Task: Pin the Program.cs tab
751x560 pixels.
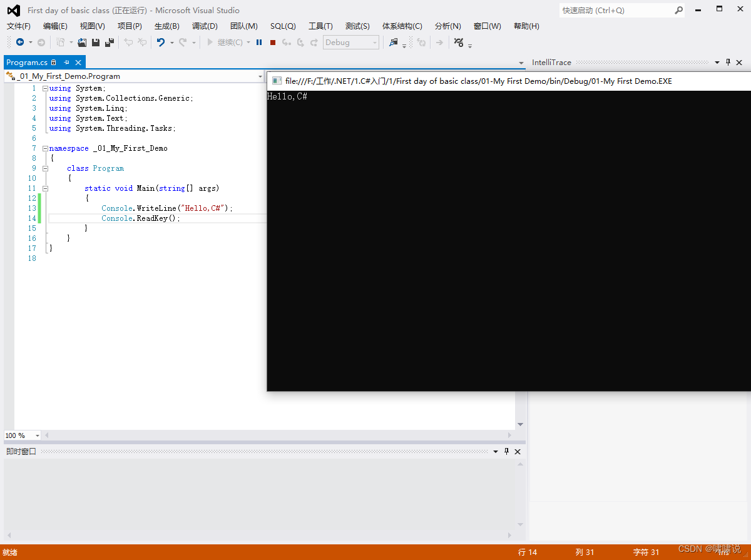Action: tap(66, 63)
